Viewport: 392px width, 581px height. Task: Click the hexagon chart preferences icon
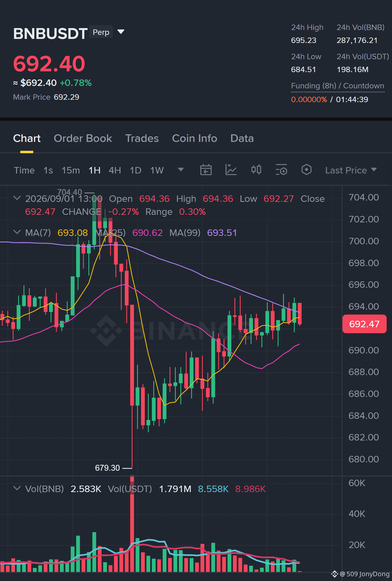click(x=306, y=170)
